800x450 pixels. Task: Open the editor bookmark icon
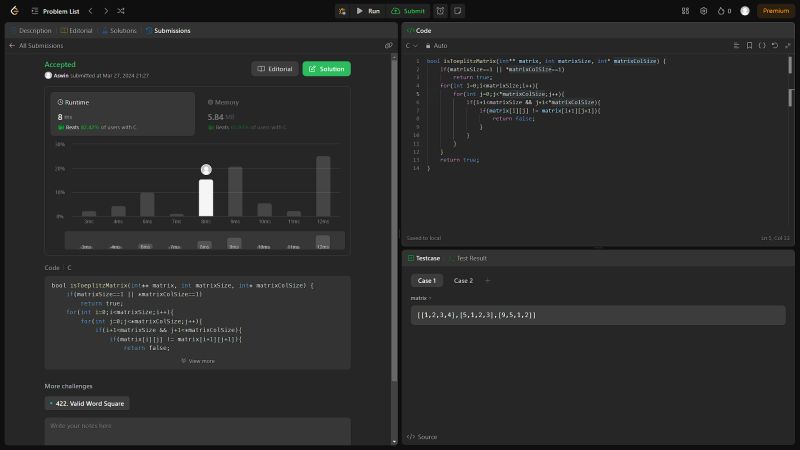click(x=749, y=45)
